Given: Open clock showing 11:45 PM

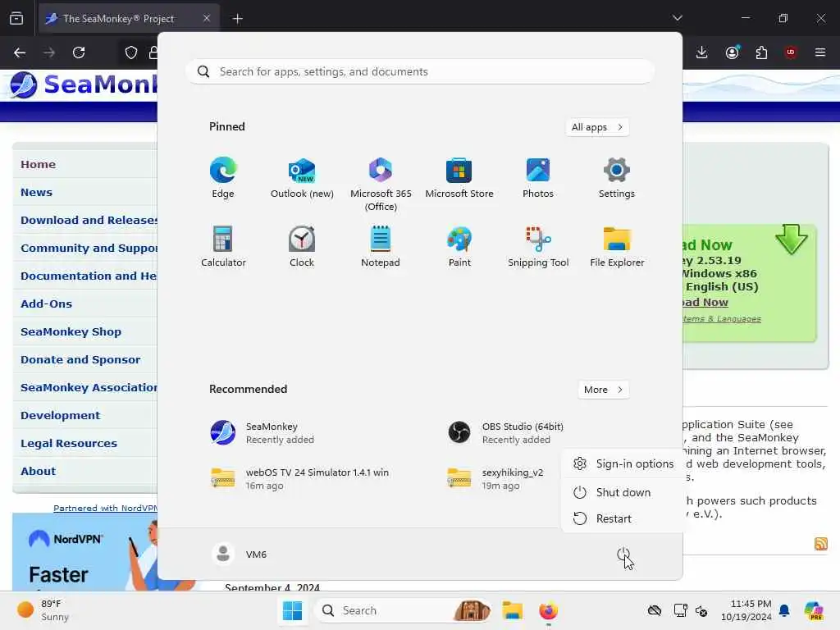Looking at the screenshot, I should click(746, 610).
